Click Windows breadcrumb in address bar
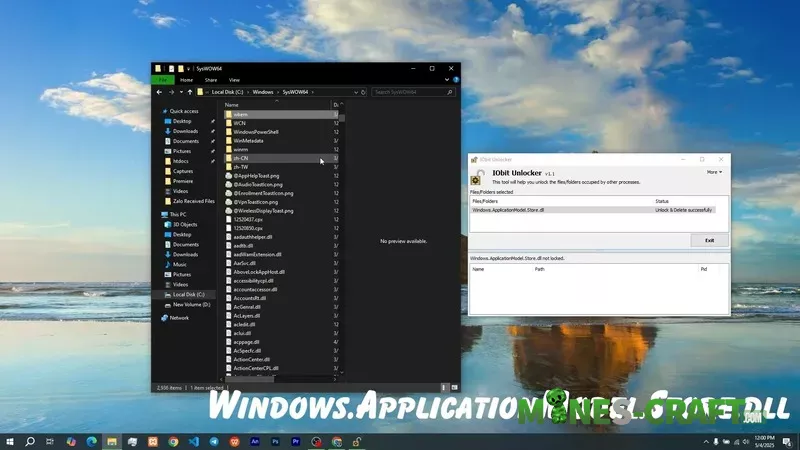The width and height of the screenshot is (800, 450). pos(263,92)
